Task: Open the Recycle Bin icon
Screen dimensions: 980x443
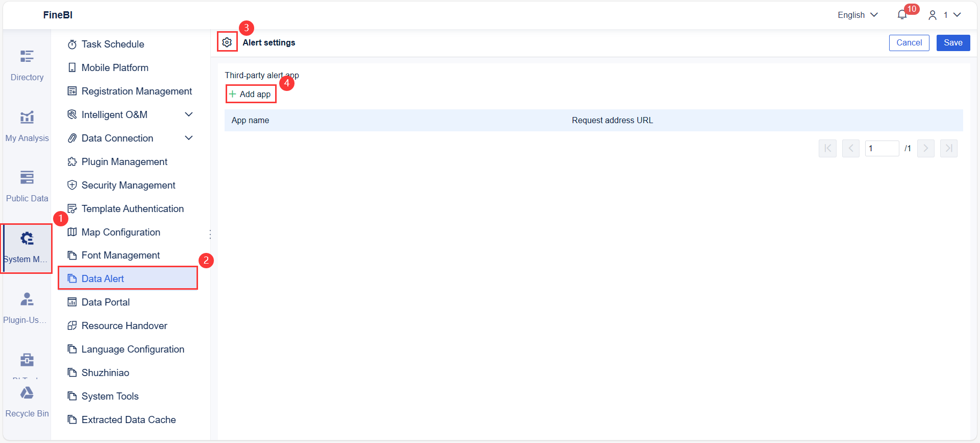Action: [x=27, y=392]
